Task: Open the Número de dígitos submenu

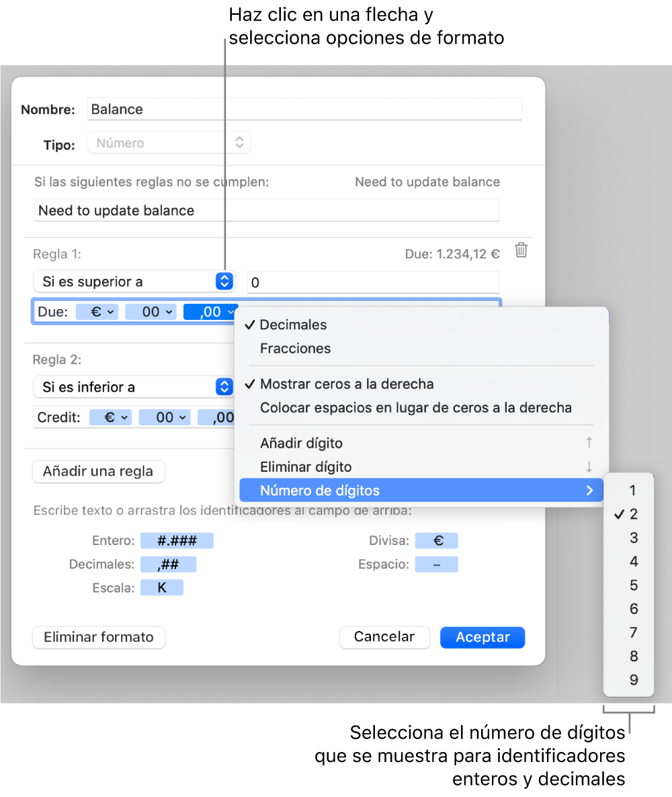Action: point(421,491)
